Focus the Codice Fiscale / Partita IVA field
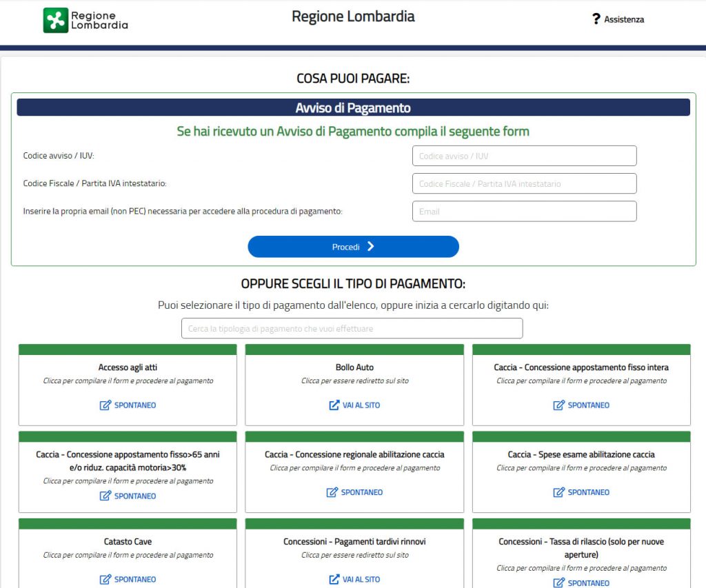 tap(524, 183)
